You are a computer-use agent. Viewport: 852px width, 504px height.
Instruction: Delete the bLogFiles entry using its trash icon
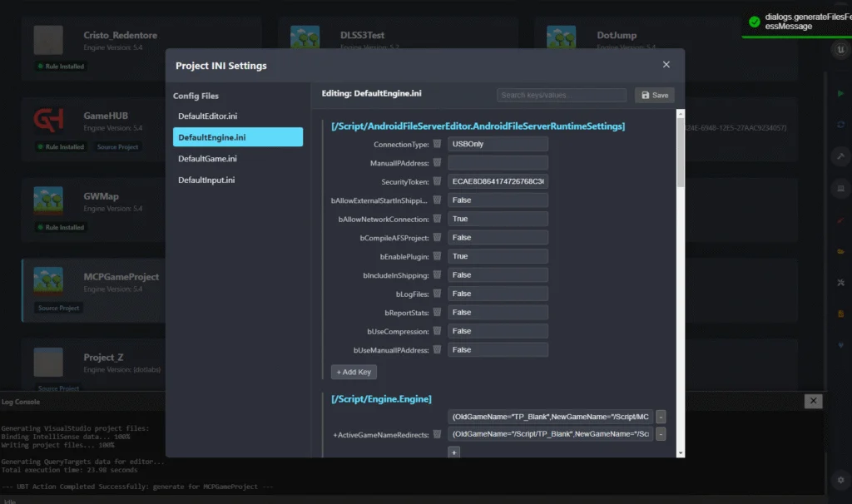pos(437,294)
